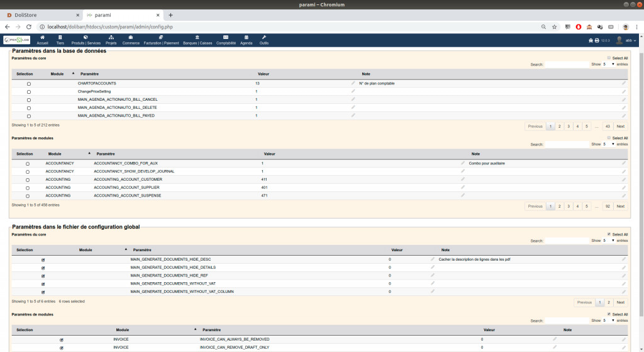Click the Produits | Services cube icon
The image size is (644, 352).
[x=86, y=37]
